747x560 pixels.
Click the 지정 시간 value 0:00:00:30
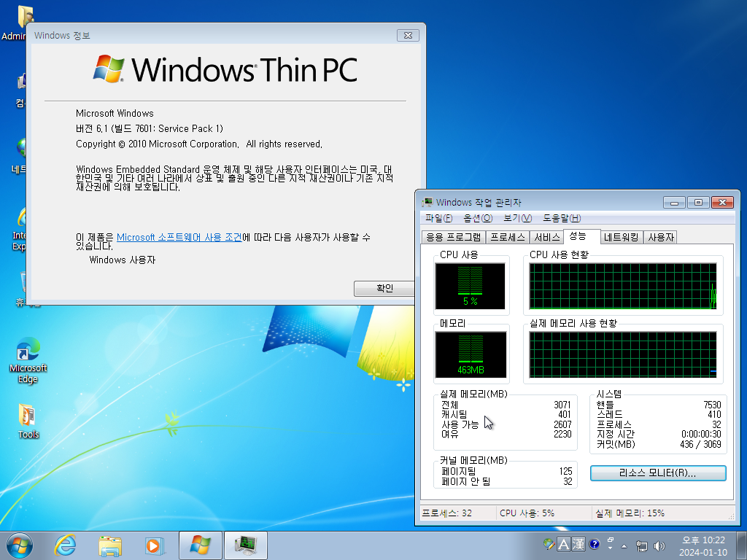coord(701,434)
